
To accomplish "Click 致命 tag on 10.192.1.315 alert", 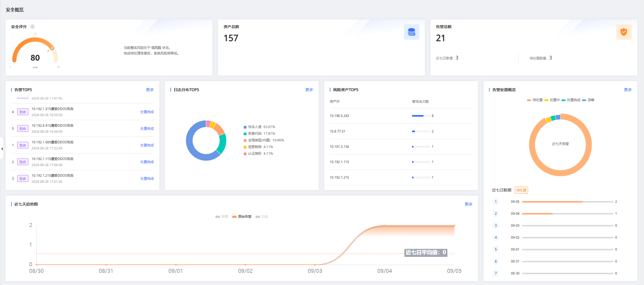I will [x=23, y=112].
